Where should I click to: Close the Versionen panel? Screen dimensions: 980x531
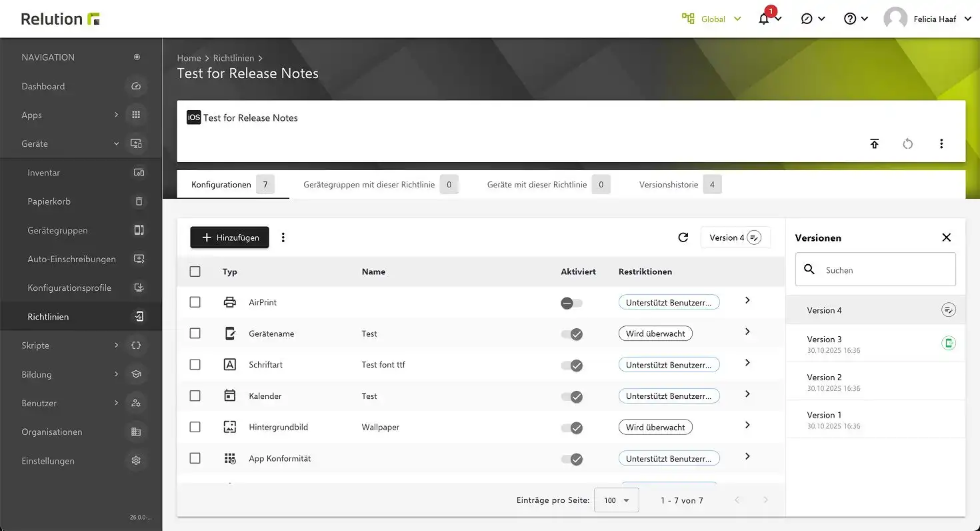click(946, 237)
